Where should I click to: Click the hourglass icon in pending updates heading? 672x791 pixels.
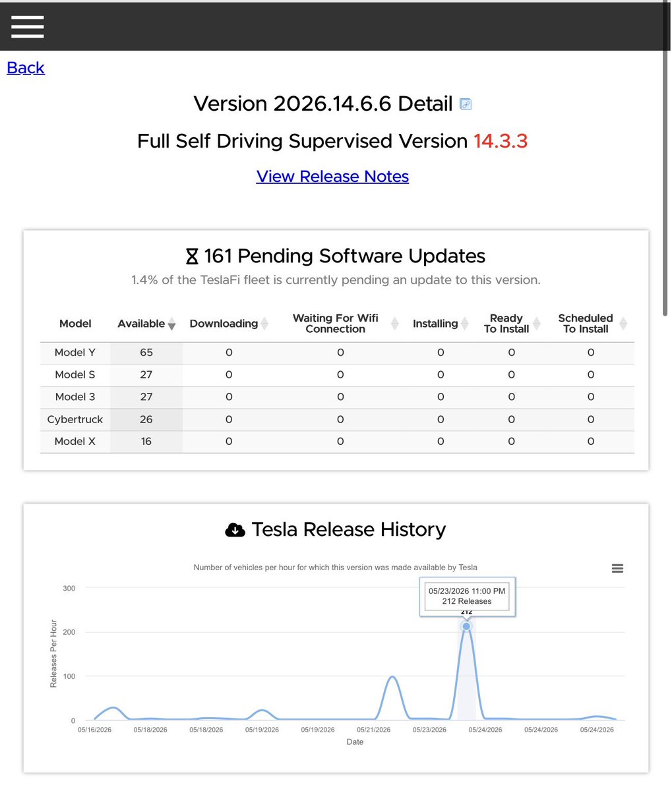coord(192,256)
